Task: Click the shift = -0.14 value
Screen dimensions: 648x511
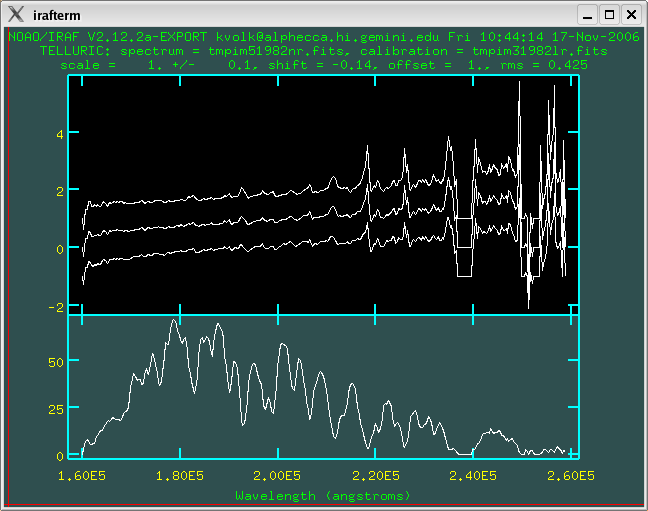Action: pos(322,65)
